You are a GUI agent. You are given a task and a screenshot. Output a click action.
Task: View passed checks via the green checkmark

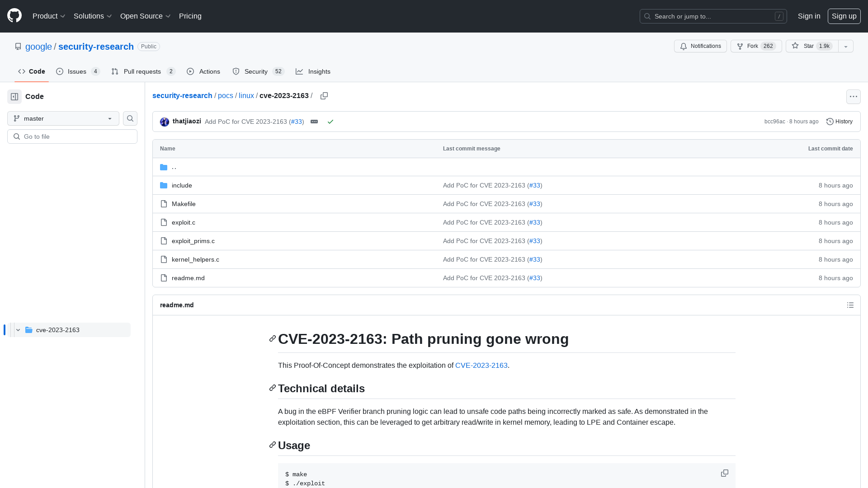click(330, 122)
